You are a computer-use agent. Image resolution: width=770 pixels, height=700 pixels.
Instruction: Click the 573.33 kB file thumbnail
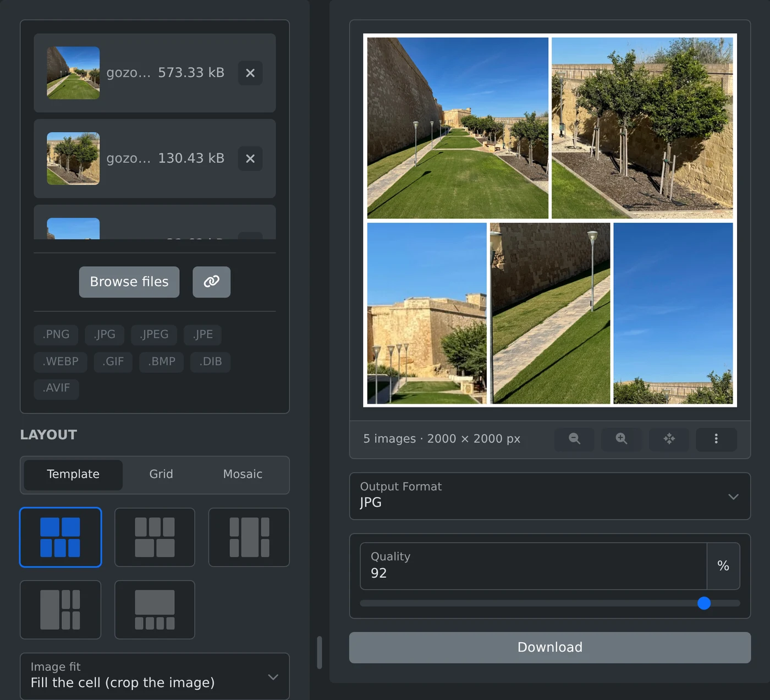tap(73, 73)
